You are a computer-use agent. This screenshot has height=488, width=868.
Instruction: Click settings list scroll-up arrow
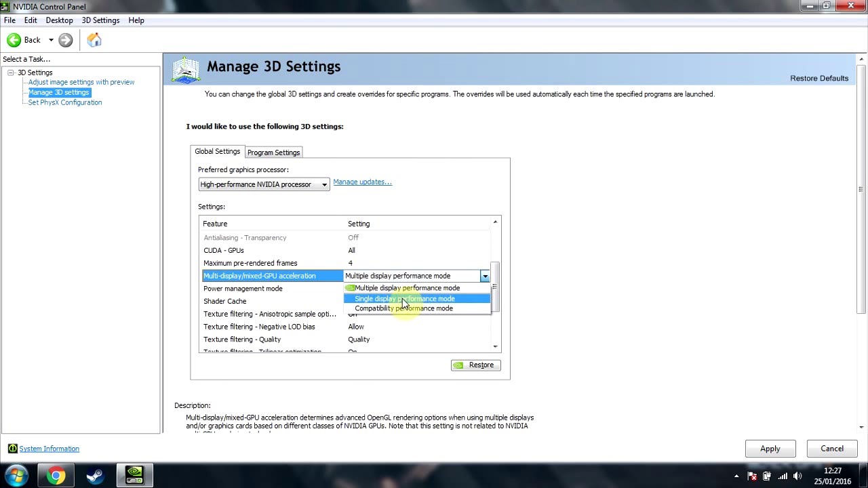point(495,222)
